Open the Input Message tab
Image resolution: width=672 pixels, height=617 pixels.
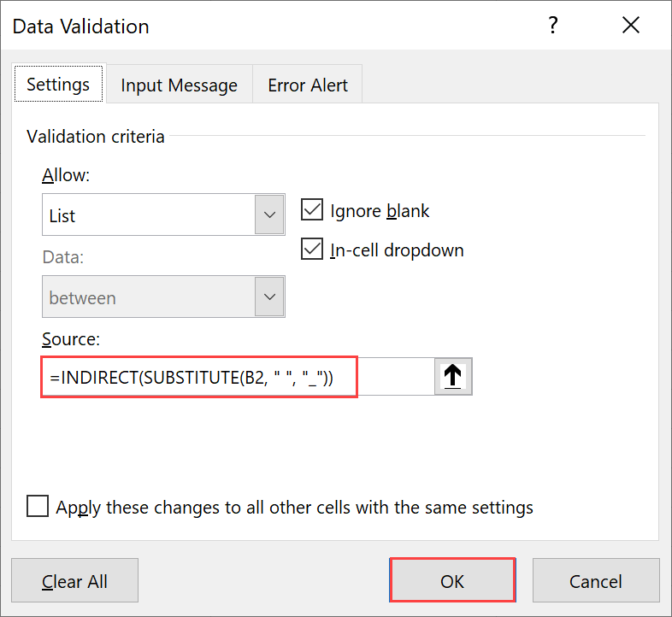click(180, 85)
